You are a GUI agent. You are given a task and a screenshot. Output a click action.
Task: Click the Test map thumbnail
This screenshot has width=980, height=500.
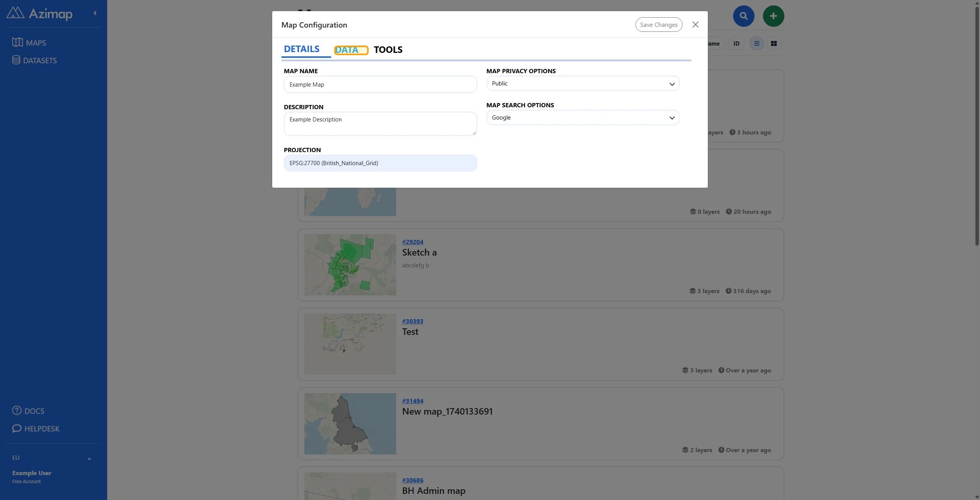tap(350, 344)
